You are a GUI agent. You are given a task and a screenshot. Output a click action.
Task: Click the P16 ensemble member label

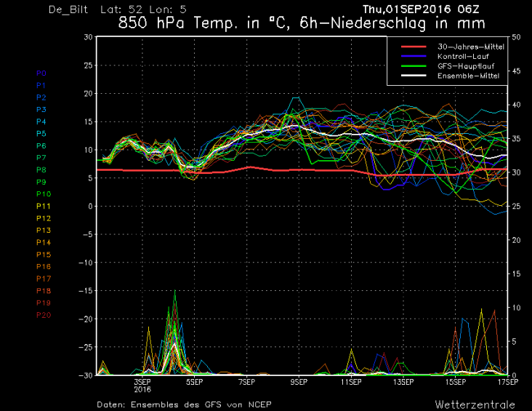[44, 267]
